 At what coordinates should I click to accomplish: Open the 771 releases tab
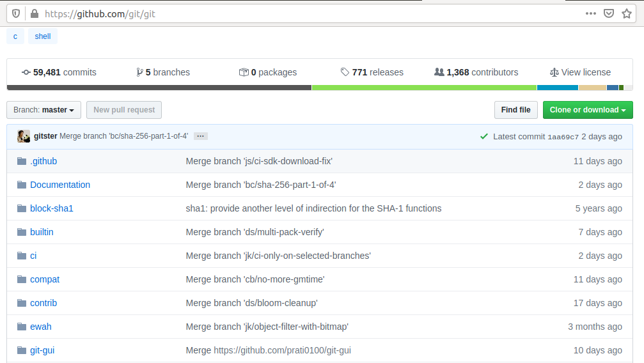372,72
